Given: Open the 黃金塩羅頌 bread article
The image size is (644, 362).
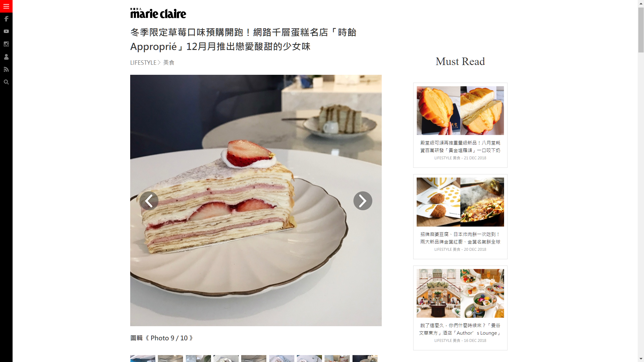Looking at the screenshot, I should pos(460,147).
